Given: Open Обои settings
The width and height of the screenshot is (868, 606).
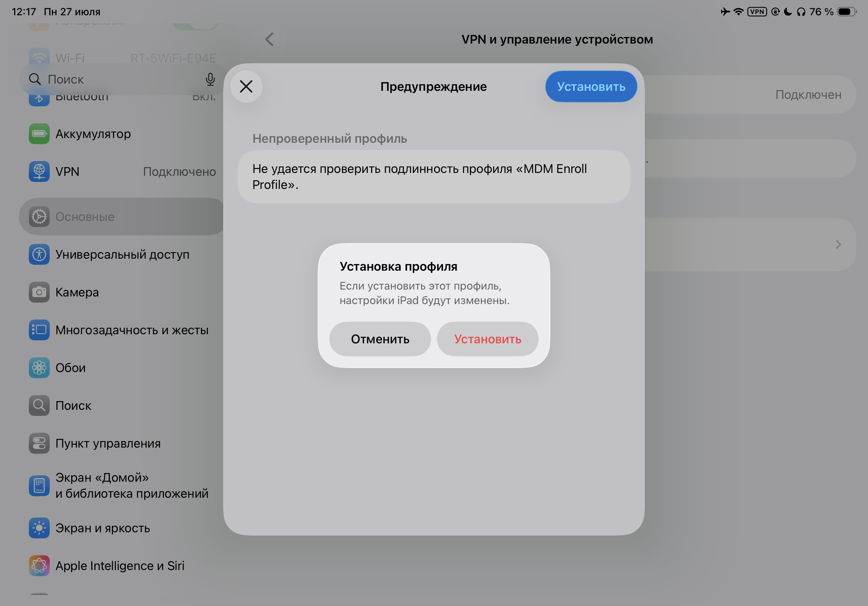Looking at the screenshot, I should [122, 368].
